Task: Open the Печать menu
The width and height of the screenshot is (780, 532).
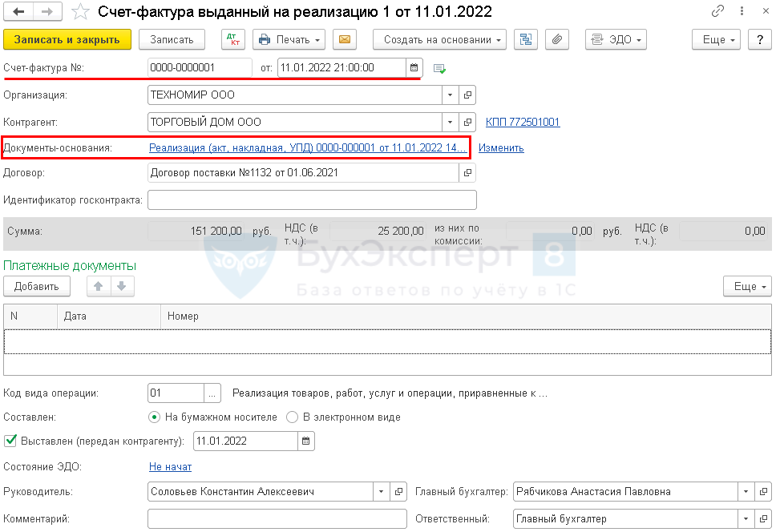Action: 289,40
